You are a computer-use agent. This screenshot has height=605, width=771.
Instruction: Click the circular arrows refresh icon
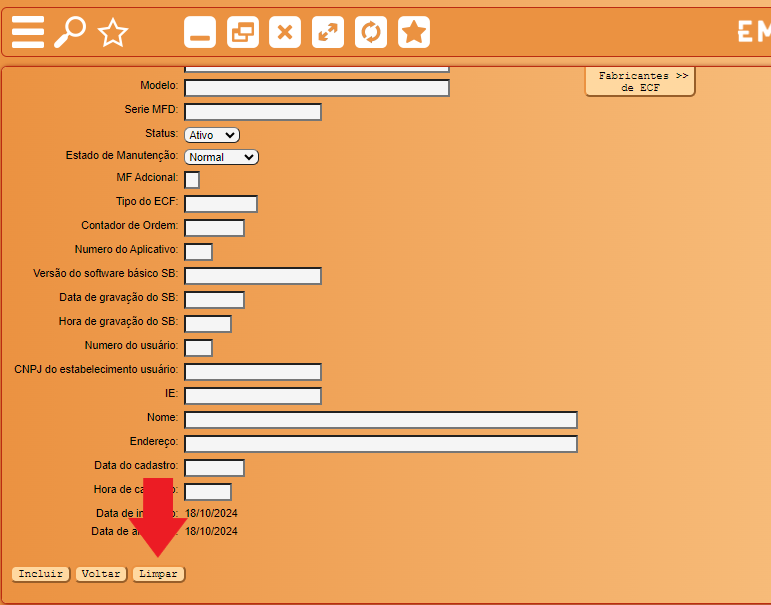pos(371,32)
